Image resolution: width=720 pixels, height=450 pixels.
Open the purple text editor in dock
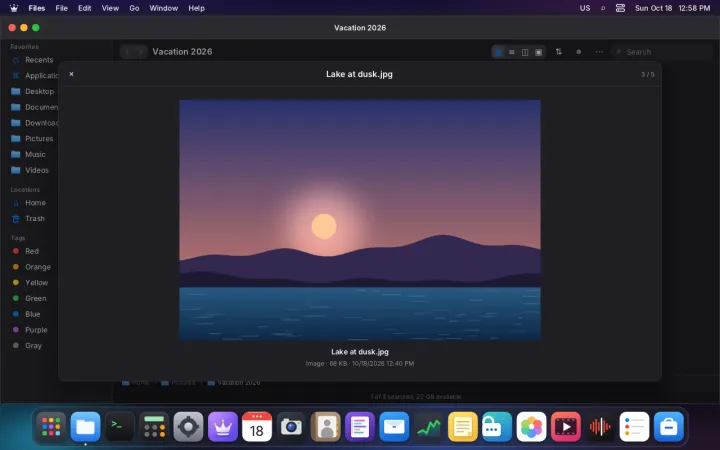pyautogui.click(x=360, y=427)
